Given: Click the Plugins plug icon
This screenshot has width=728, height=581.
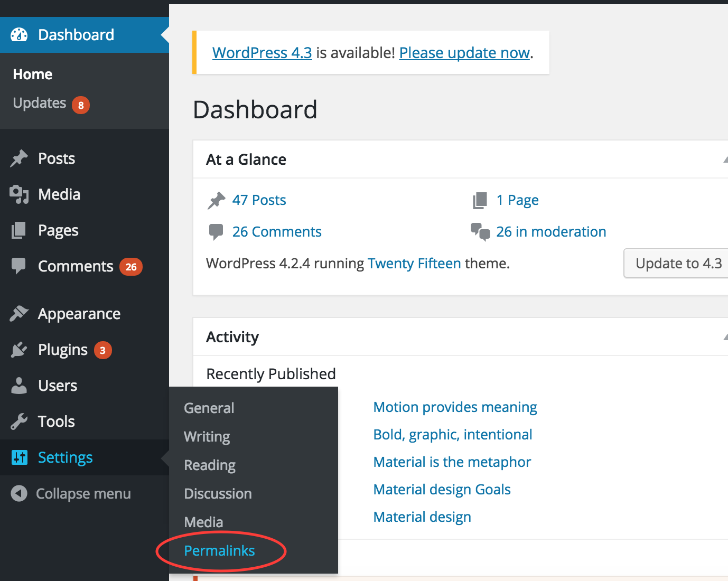Looking at the screenshot, I should [19, 350].
